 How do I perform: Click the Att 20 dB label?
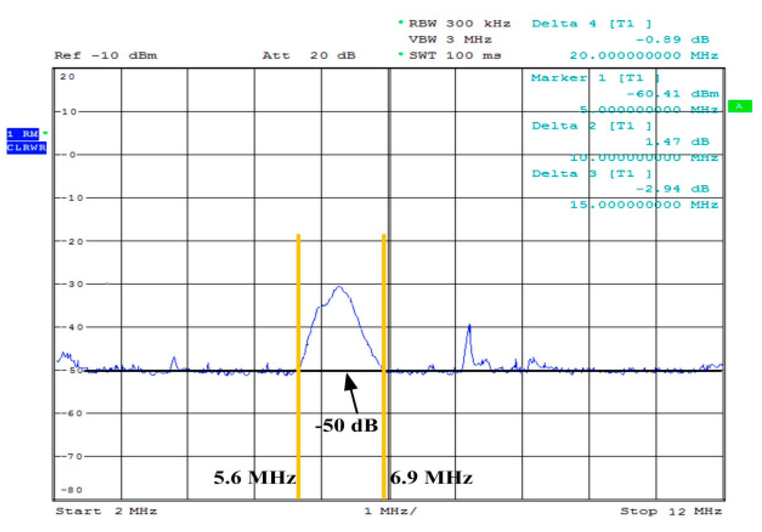309,55
